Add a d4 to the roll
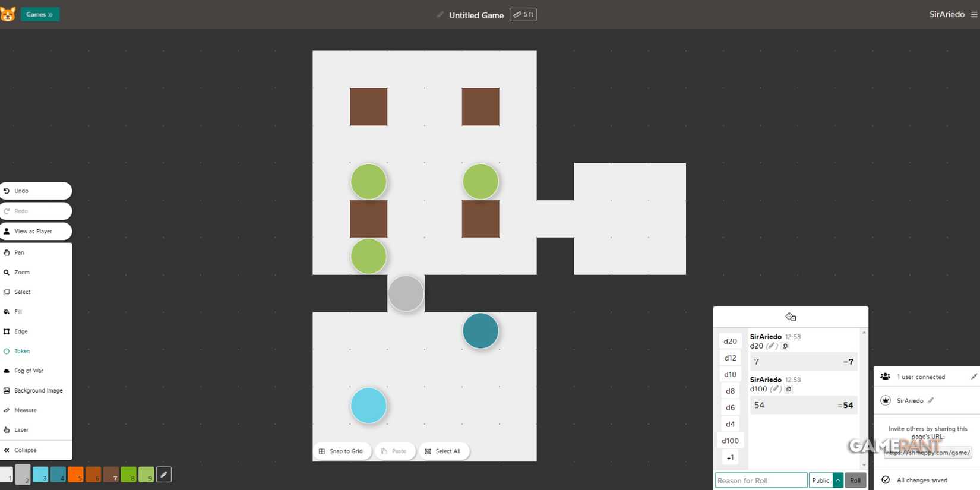The width and height of the screenshot is (980, 490). click(x=730, y=424)
